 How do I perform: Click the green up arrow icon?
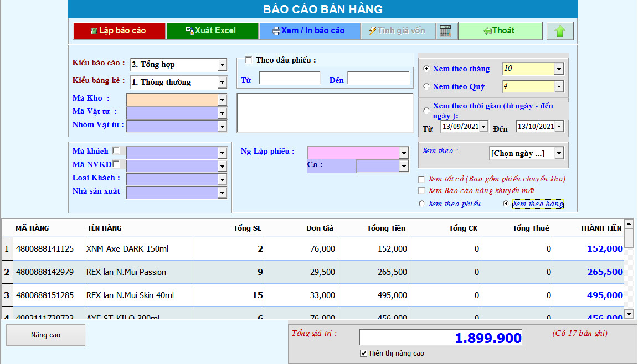[x=560, y=31]
